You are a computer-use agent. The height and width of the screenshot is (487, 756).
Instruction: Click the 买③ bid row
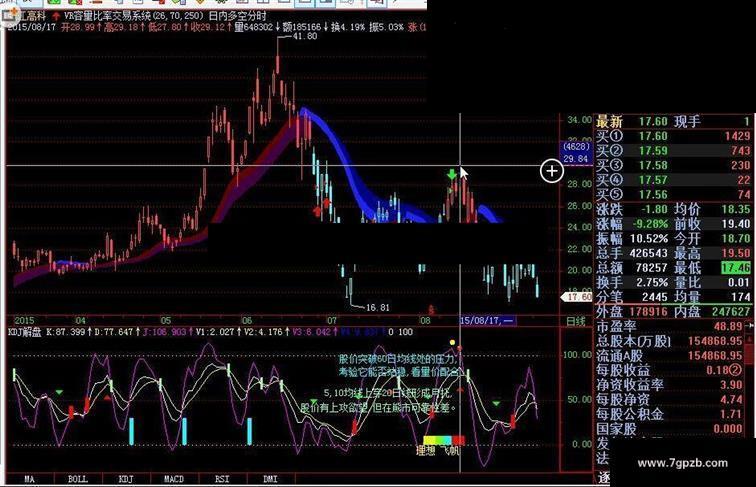point(673,165)
